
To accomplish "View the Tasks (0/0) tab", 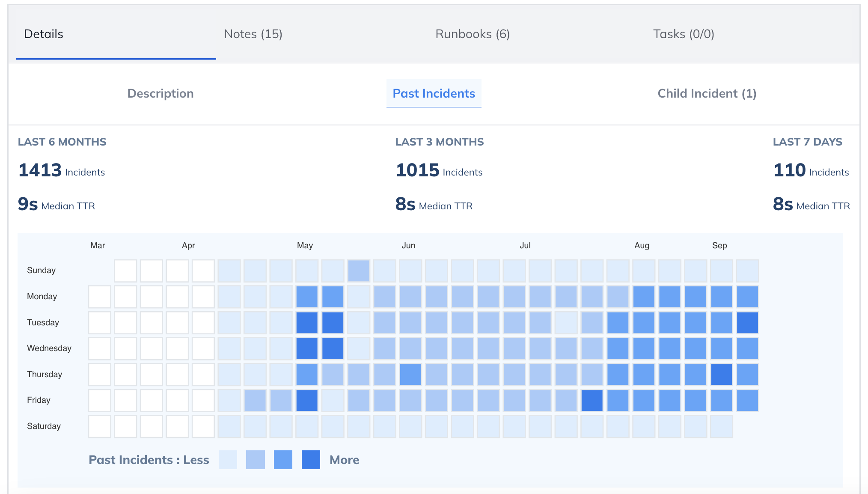I will pyautogui.click(x=684, y=34).
